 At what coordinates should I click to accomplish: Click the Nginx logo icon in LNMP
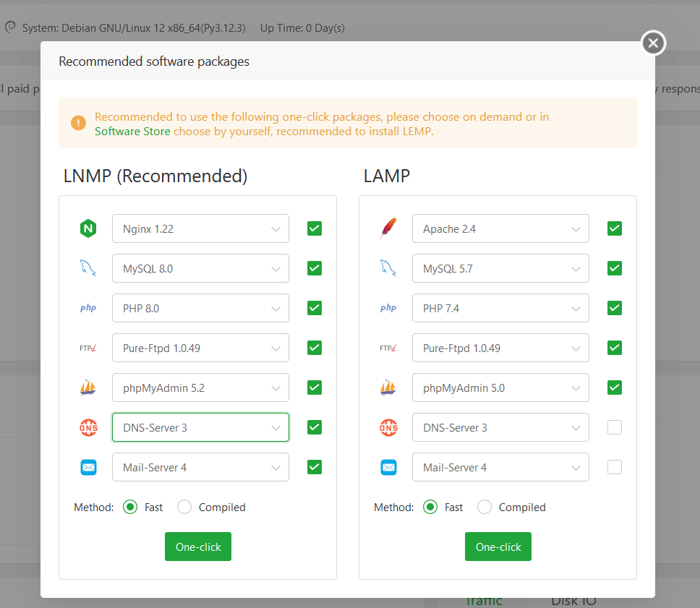coord(88,228)
